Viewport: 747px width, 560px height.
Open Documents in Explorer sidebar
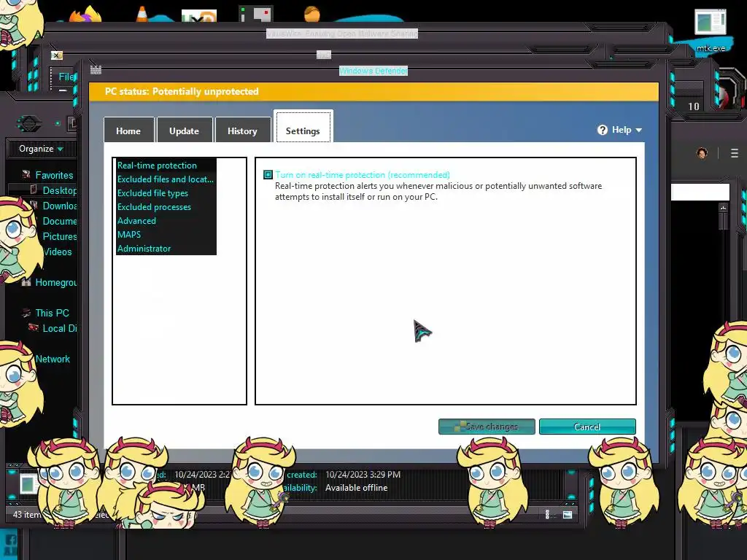pos(60,221)
